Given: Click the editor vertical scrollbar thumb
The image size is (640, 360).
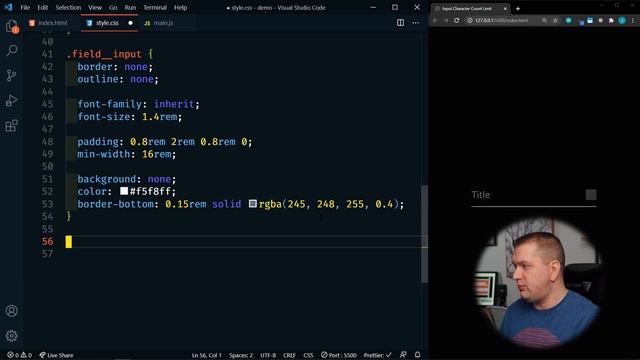Looking at the screenshot, I should pyautogui.click(x=424, y=233).
